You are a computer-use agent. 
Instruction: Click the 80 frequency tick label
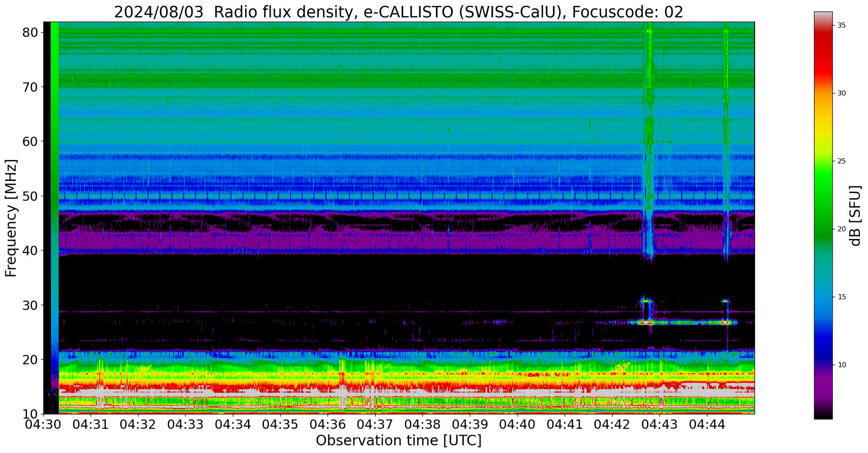coord(31,33)
